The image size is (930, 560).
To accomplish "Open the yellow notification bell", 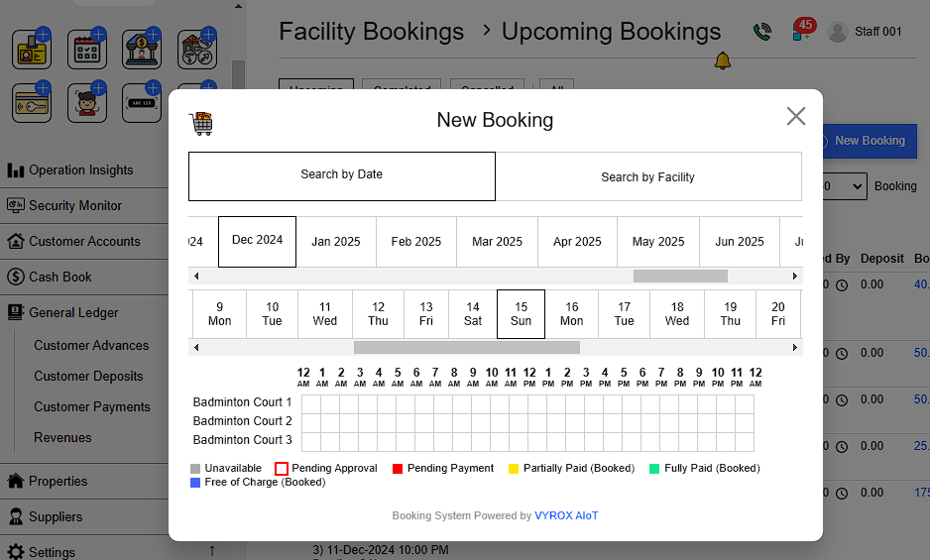I will 723,61.
